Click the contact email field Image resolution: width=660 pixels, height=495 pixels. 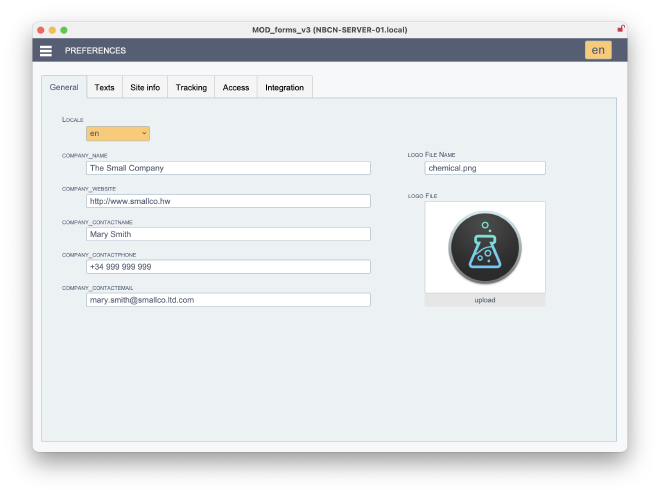(228, 300)
